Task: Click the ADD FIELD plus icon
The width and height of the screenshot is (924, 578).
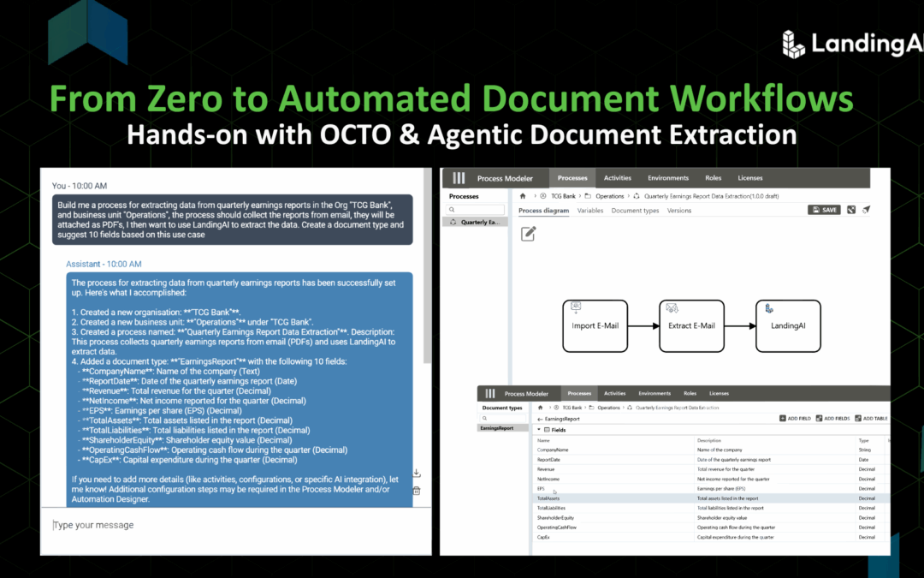Action: click(x=784, y=418)
